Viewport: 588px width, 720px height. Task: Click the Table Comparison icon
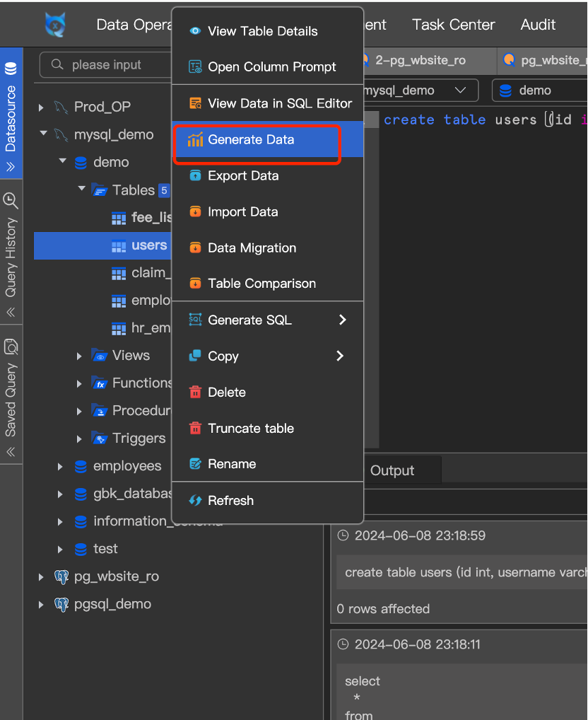point(195,284)
